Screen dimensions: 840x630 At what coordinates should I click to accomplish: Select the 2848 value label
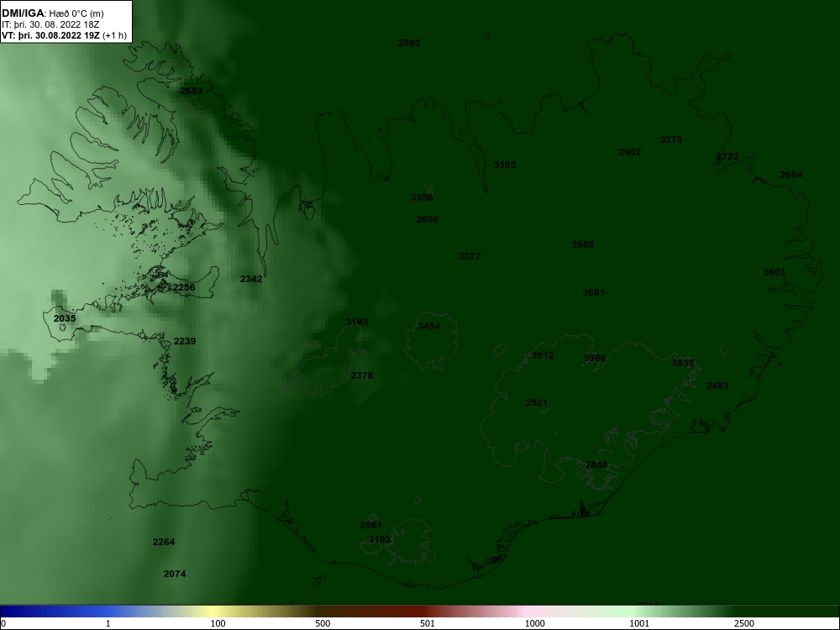point(596,465)
